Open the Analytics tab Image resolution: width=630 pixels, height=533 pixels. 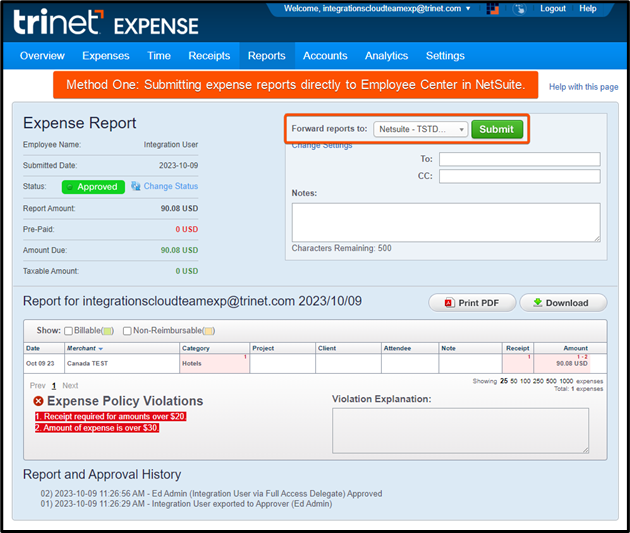387,55
